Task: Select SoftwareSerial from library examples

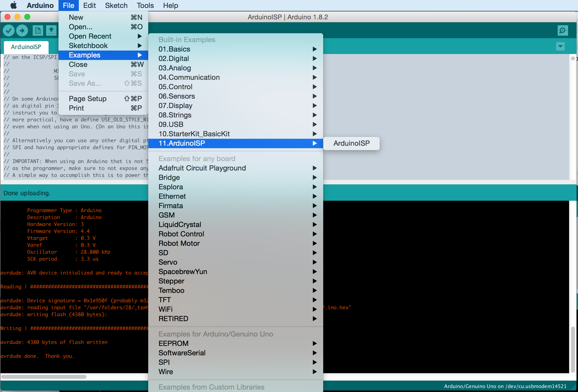Action: tap(182, 353)
